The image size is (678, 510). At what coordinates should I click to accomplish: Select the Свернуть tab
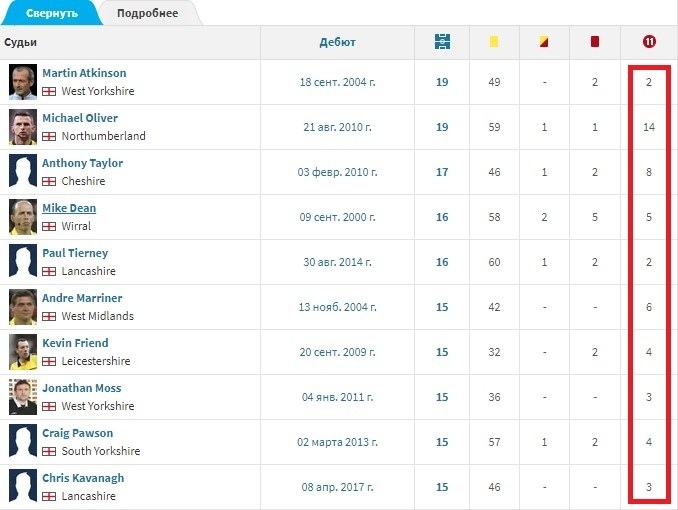pos(51,13)
